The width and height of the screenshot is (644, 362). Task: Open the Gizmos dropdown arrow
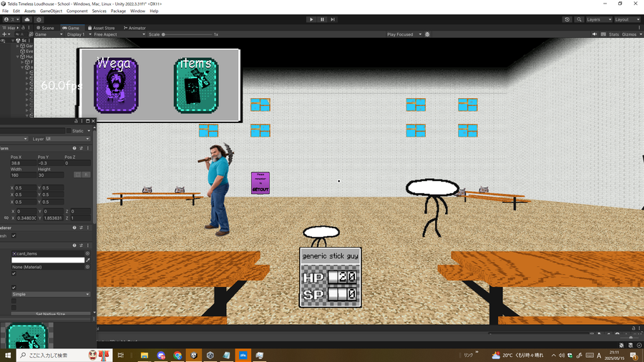pyautogui.click(x=640, y=34)
